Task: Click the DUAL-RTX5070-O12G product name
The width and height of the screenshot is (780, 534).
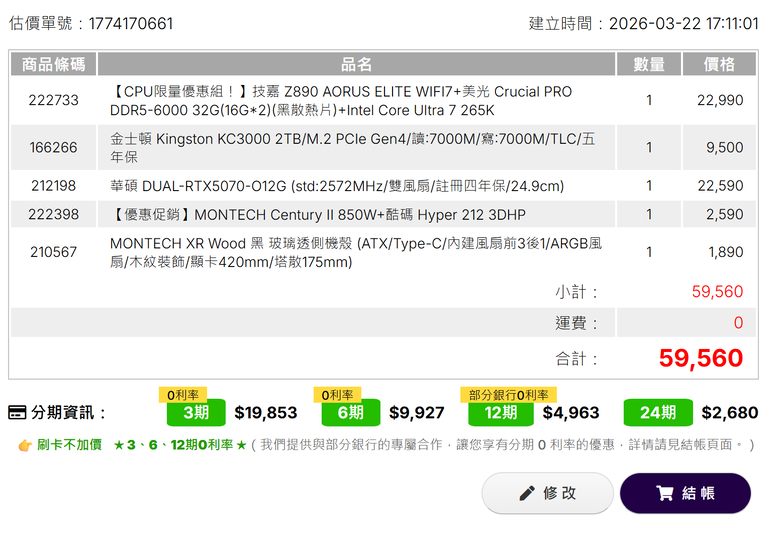Action: (337, 186)
